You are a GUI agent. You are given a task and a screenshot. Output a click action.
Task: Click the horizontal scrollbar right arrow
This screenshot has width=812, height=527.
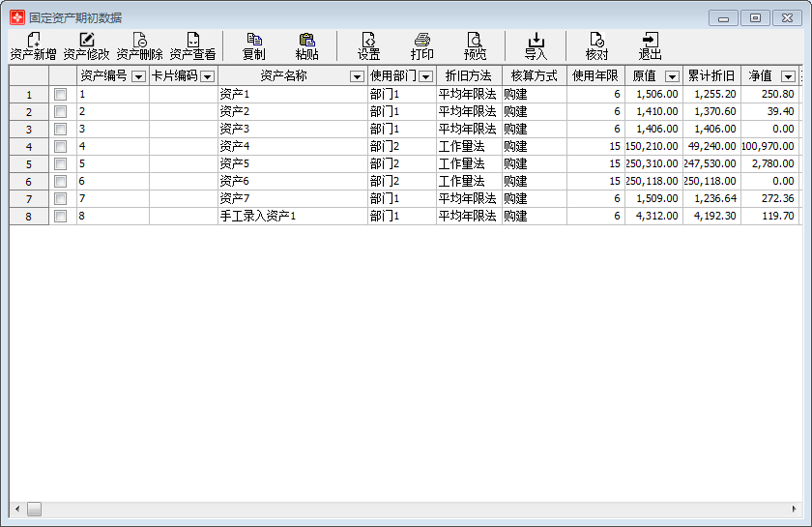(797, 509)
